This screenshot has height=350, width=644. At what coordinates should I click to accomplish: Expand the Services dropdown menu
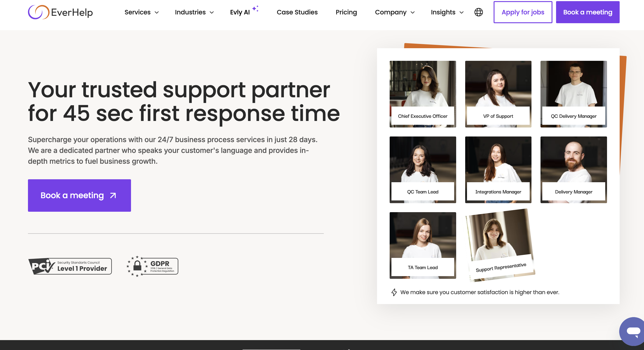pyautogui.click(x=142, y=12)
